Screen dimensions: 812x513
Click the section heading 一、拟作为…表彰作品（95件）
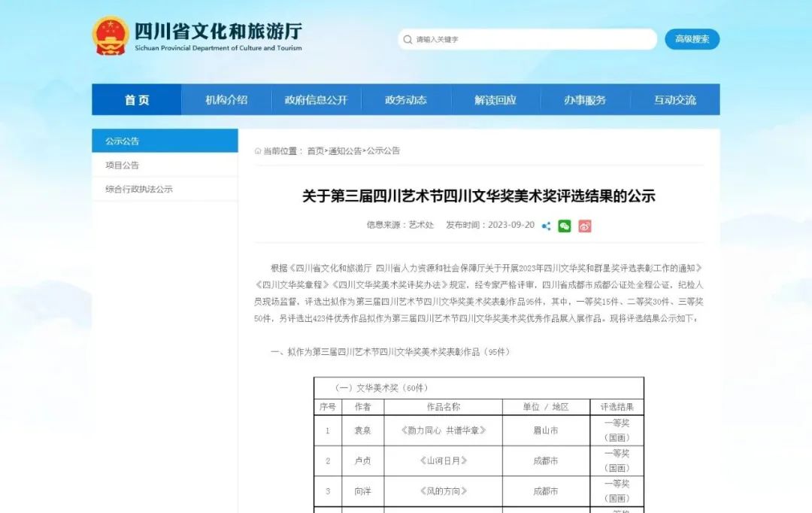point(392,352)
